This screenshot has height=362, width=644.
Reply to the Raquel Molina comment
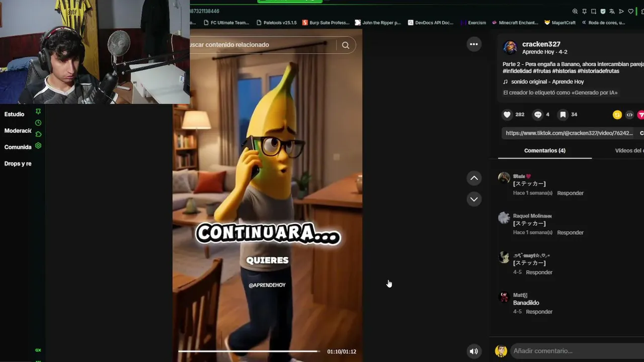(x=570, y=233)
